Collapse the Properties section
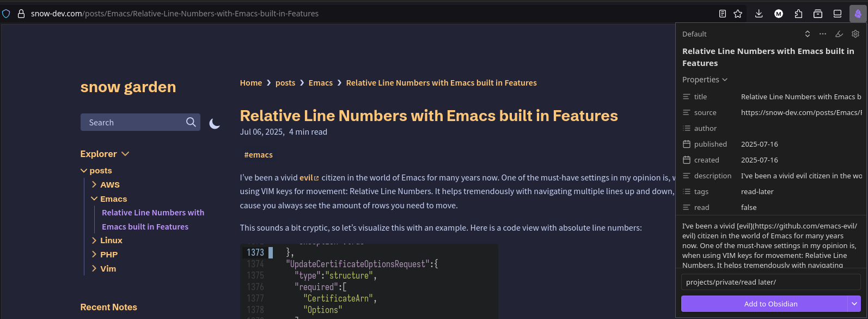Viewport: 868px width, 319px height. pyautogui.click(x=705, y=80)
